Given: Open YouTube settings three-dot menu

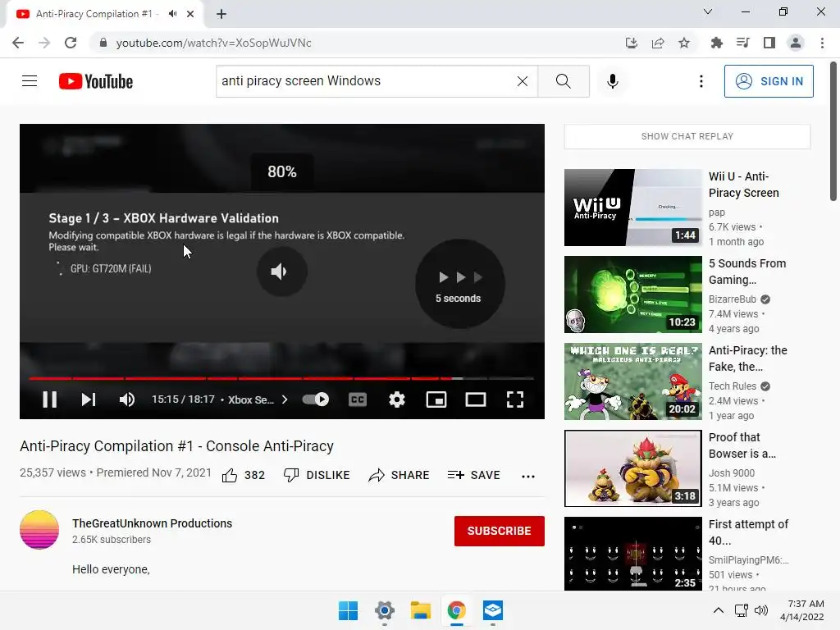Looking at the screenshot, I should click(x=701, y=81).
